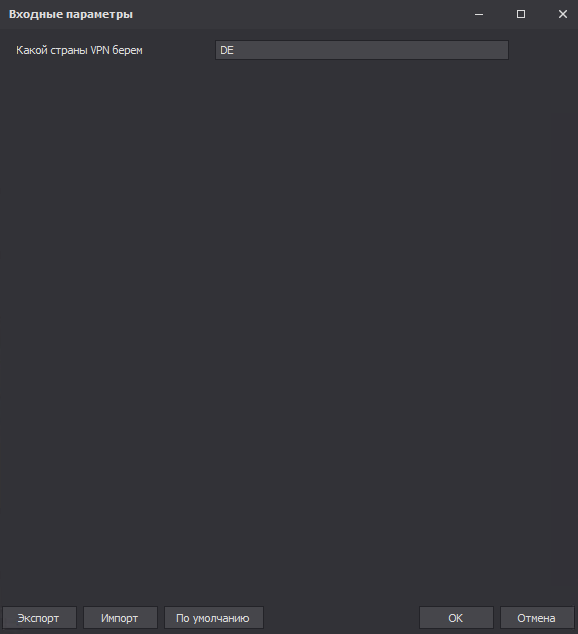Click the Входные параметры title text
This screenshot has width=578, height=634.
click(71, 14)
